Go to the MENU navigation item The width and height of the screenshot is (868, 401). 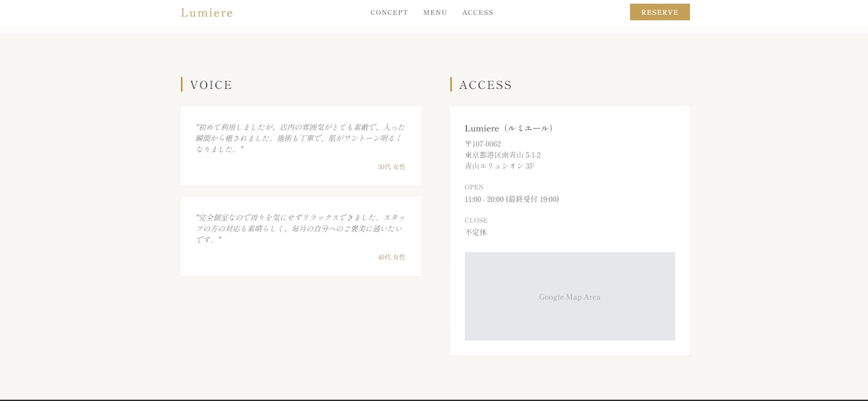click(x=435, y=12)
